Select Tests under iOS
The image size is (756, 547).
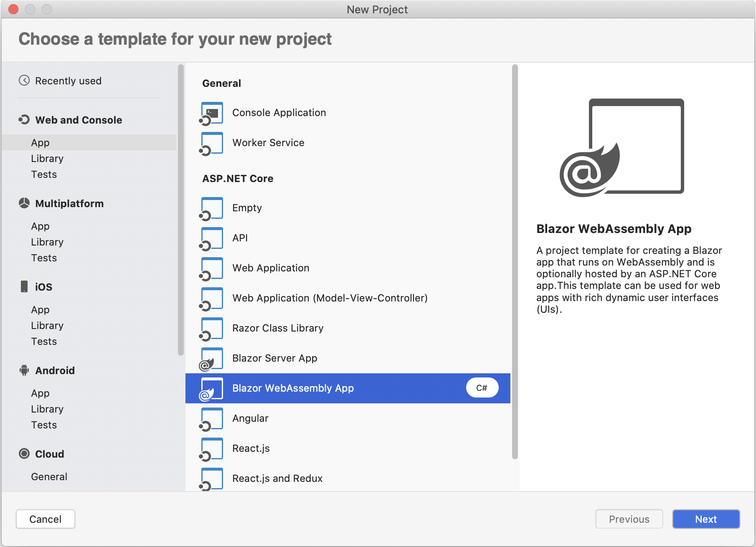44,342
